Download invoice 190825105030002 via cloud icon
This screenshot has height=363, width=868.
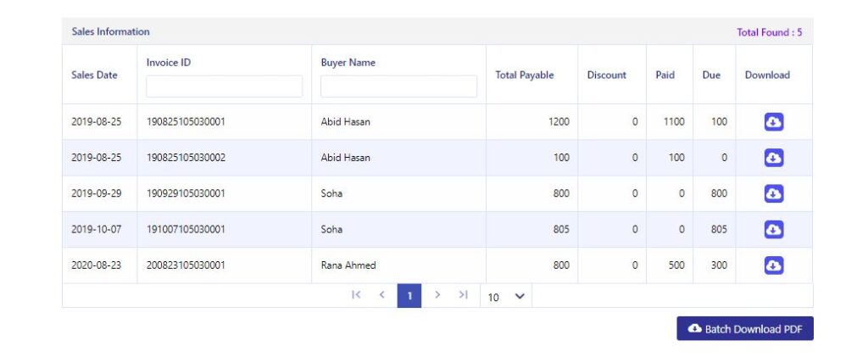click(x=773, y=158)
